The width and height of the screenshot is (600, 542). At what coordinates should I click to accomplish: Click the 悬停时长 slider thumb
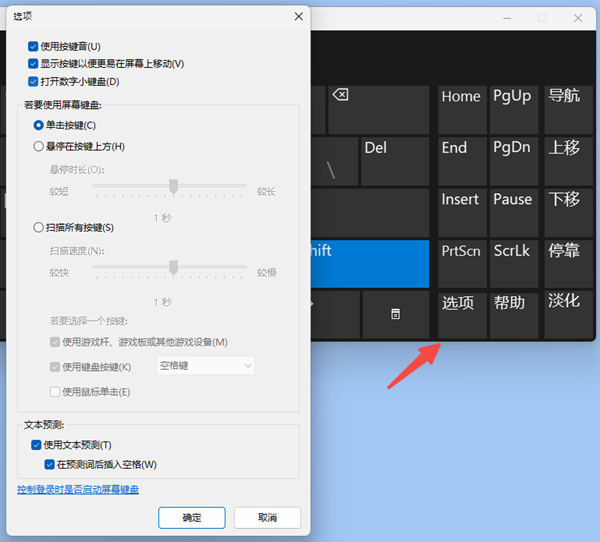173,186
